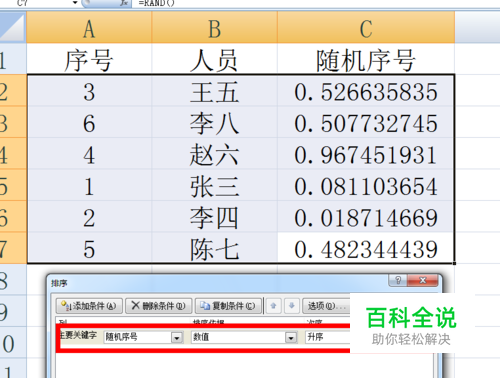500x378 pixels.
Task: Close the sort dialog with the X button
Action: [423, 280]
